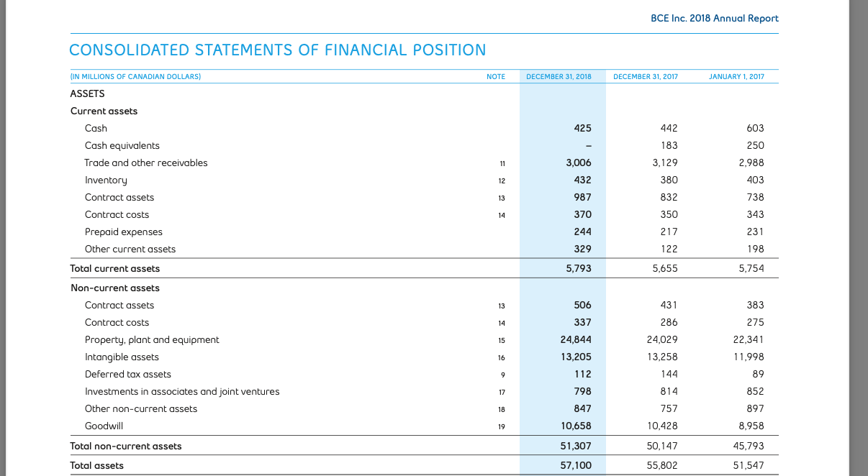Click the December 31, 2018 column header

[559, 76]
